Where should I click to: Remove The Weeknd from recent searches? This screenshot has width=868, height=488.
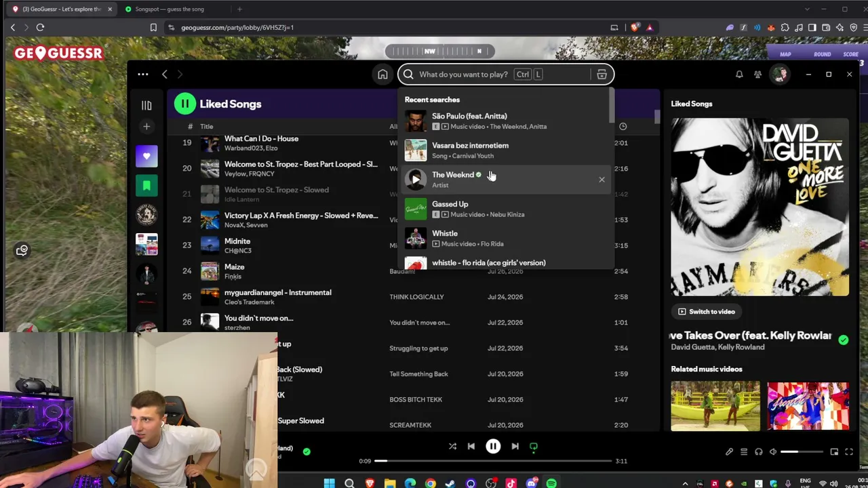[x=601, y=180]
